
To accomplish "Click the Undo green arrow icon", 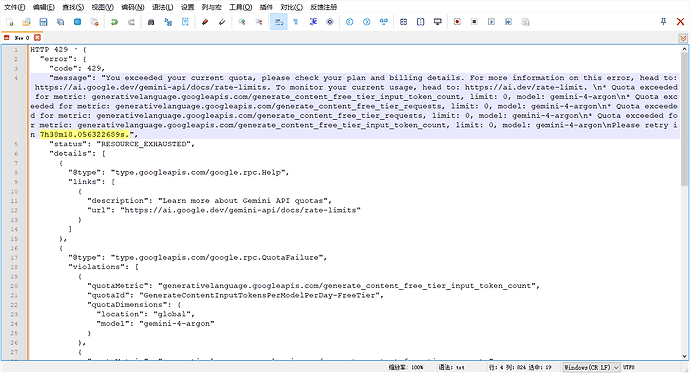I will pyautogui.click(x=114, y=22).
